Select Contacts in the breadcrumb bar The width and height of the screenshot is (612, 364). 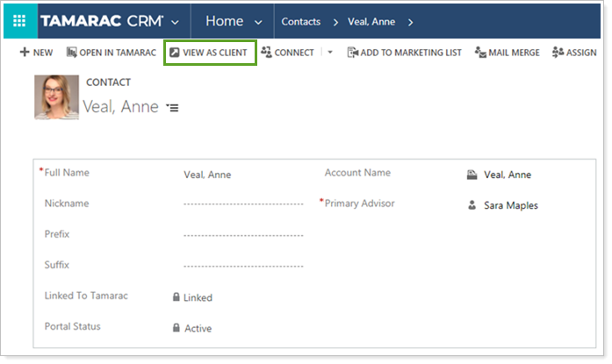[x=300, y=22]
